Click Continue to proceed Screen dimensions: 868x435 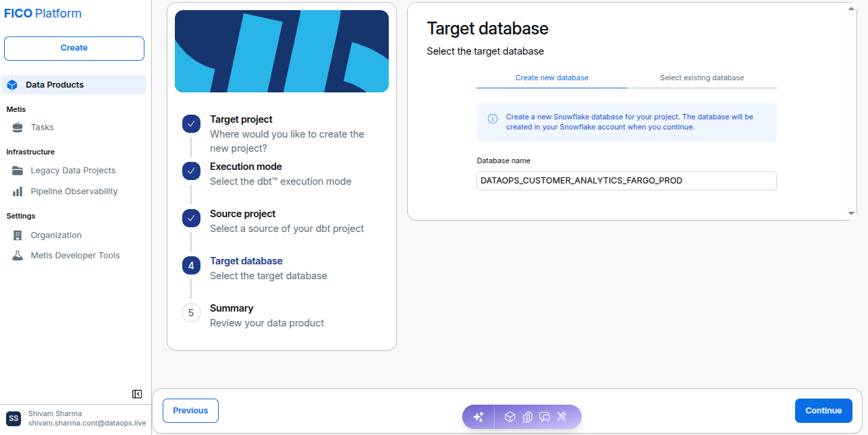[x=823, y=411]
